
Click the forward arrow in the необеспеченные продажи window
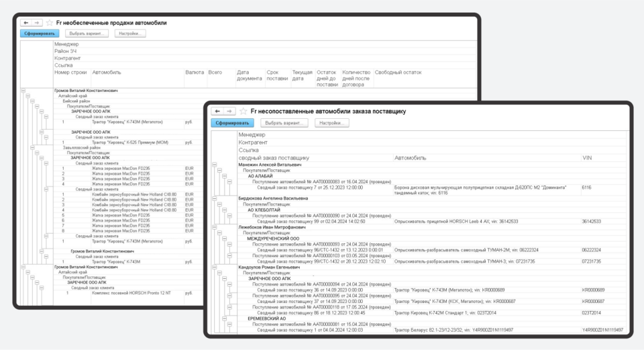37,22
